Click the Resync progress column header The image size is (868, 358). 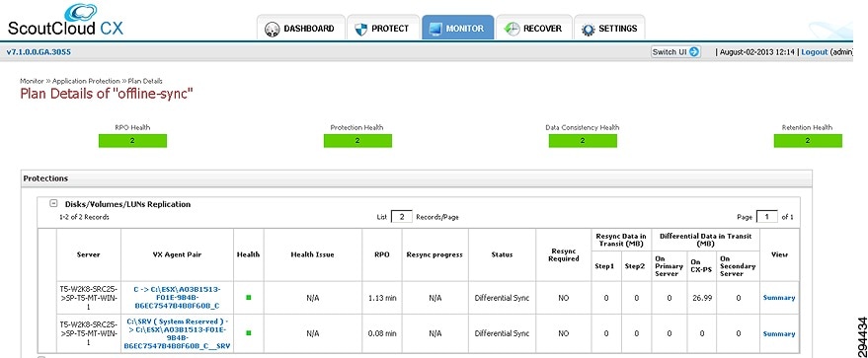(x=434, y=254)
